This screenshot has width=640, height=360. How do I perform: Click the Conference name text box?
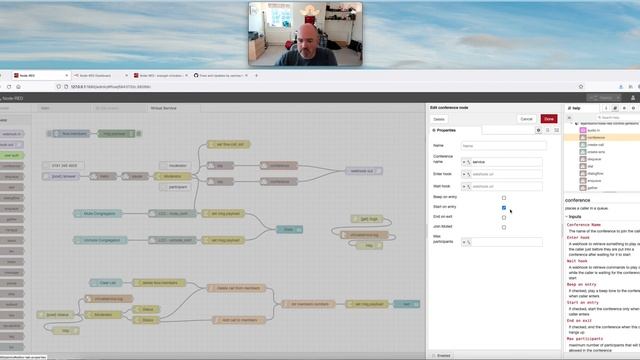507,162
